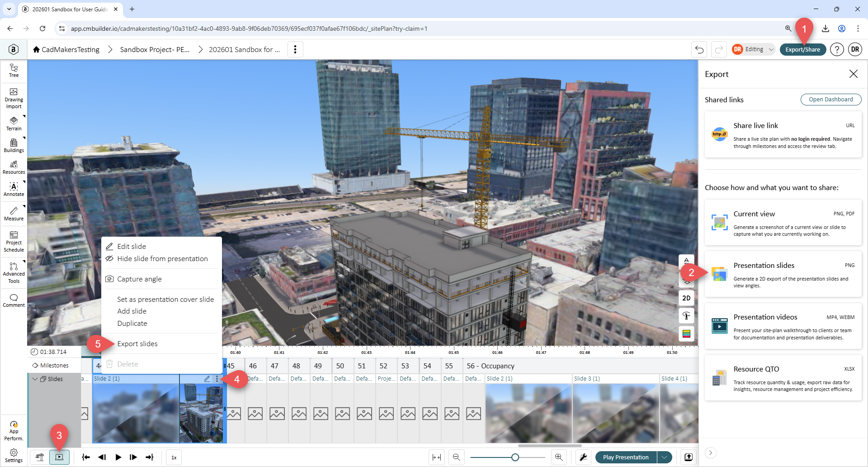
Task: Open the Editing mode dropdown
Action: 754,49
